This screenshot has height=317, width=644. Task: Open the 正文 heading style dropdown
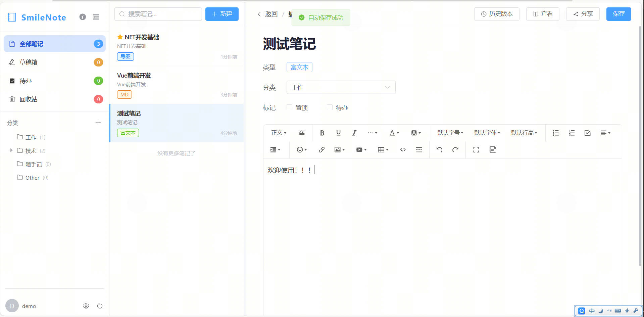(x=279, y=133)
